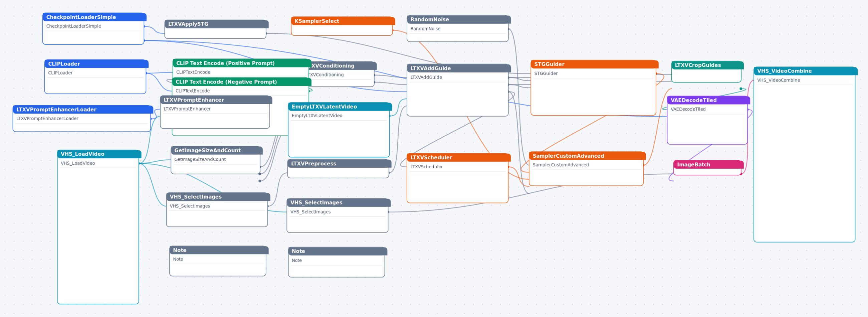Click the 'CLIPLoader' body label text
This screenshot has height=317, width=868.
pos(60,73)
